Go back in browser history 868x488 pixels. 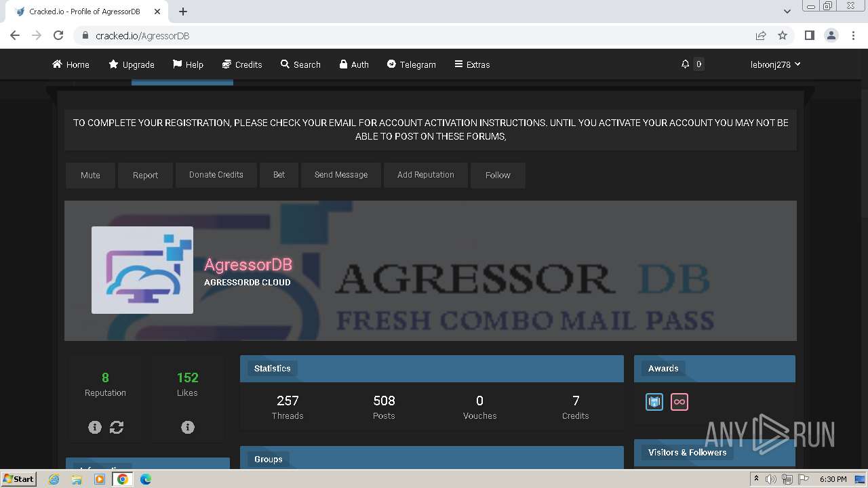coord(15,35)
